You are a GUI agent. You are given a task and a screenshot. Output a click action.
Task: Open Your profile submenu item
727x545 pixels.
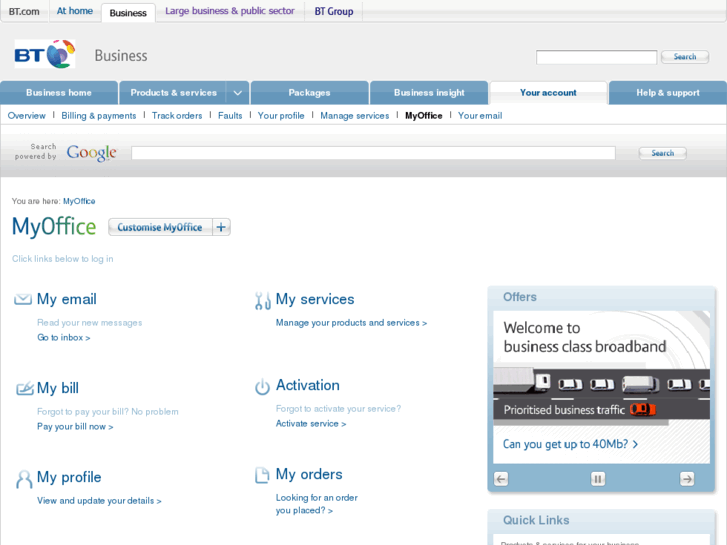click(x=281, y=115)
